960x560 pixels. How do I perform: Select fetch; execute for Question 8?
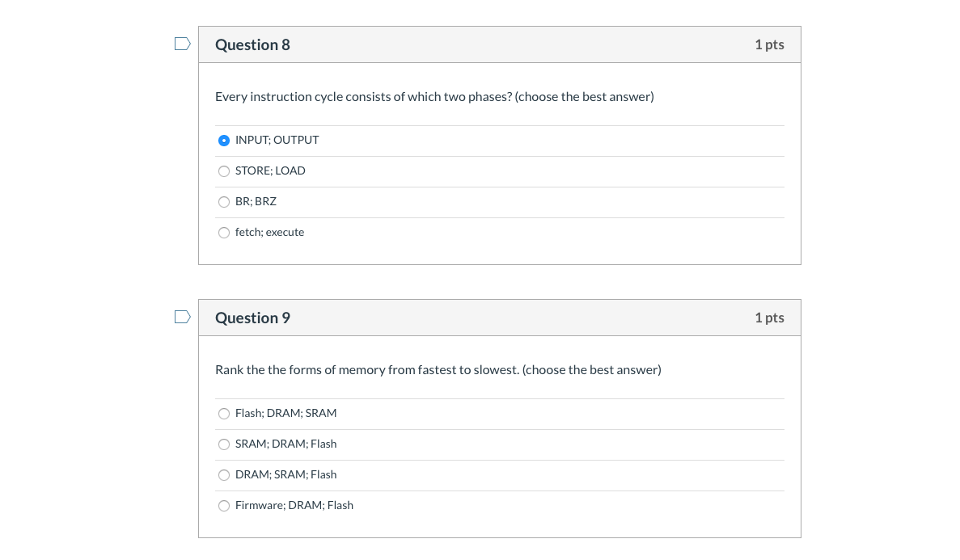coord(224,233)
